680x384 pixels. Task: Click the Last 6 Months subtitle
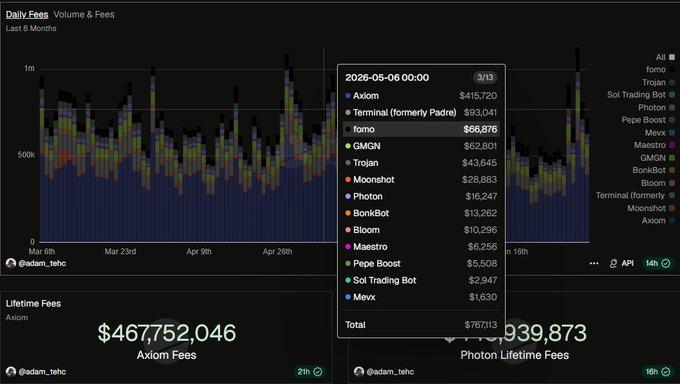point(31,29)
